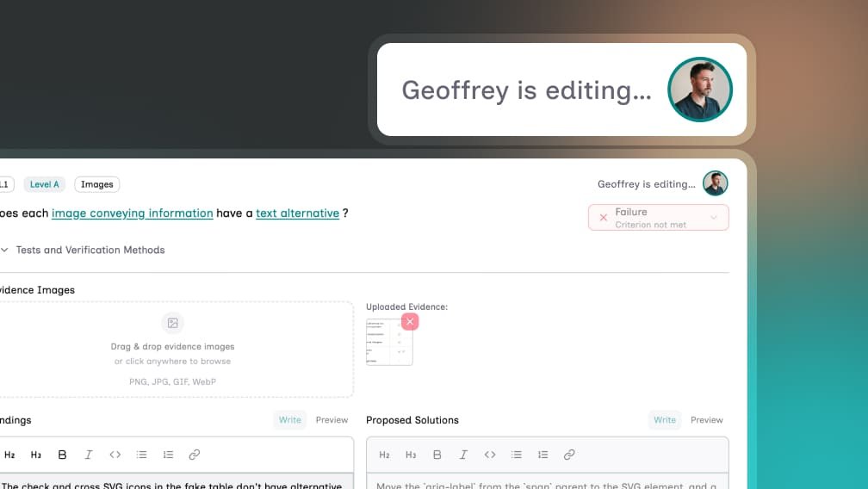Click the 'PNG, JPG, GIF, WebP' format hint

(x=173, y=381)
